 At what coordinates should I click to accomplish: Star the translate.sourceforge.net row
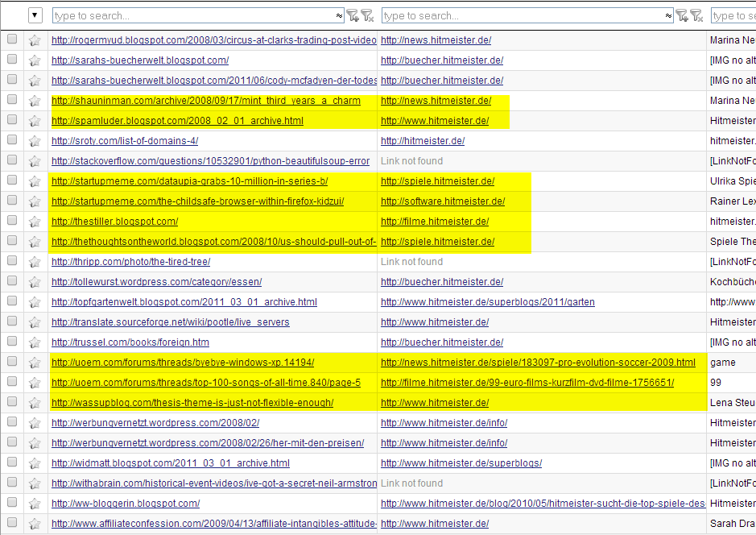point(35,322)
